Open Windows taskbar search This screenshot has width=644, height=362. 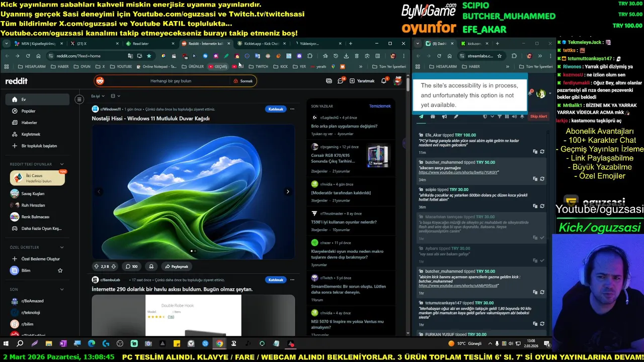click(20, 343)
